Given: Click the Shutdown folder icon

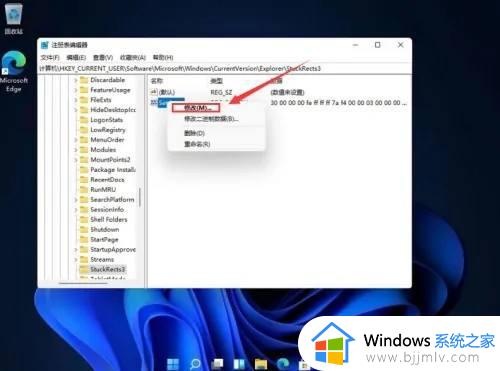Looking at the screenshot, I should pyautogui.click(x=84, y=229).
